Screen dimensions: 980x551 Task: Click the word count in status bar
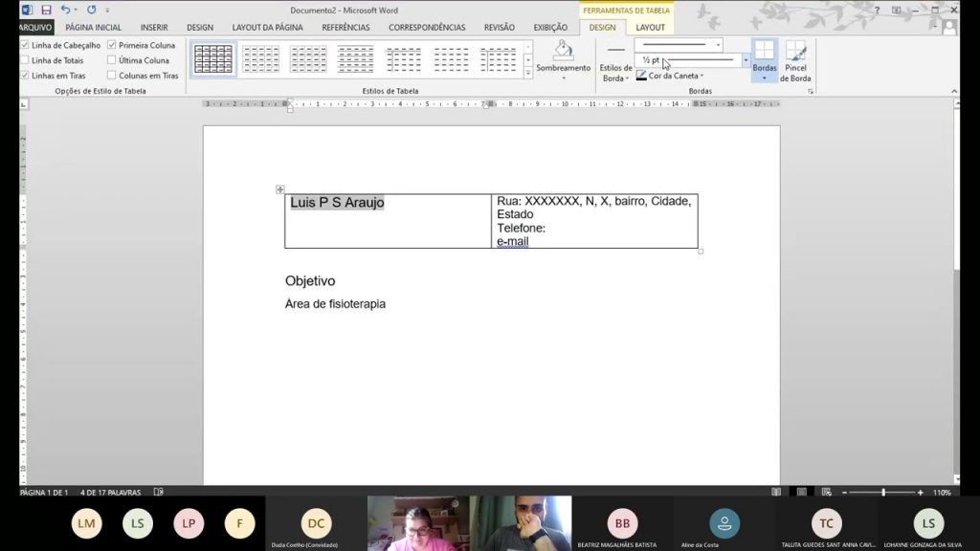110,493
